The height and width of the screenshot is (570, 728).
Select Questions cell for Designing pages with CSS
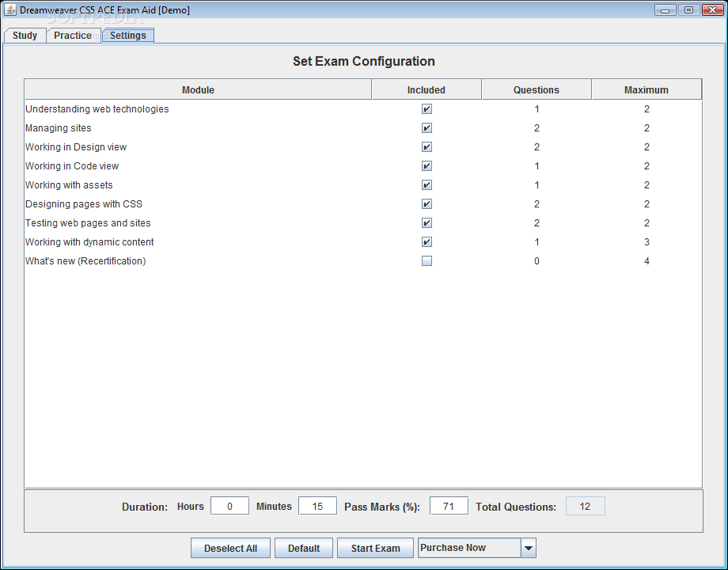coord(537,204)
